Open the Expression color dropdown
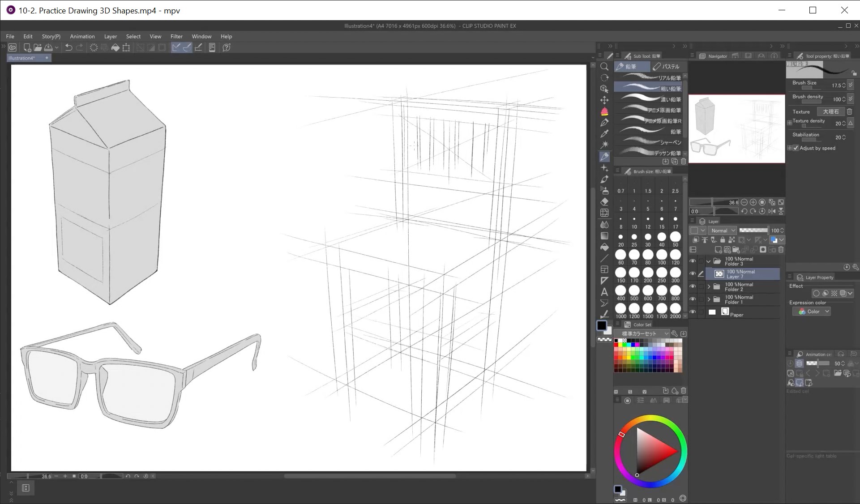The image size is (860, 504). click(812, 312)
